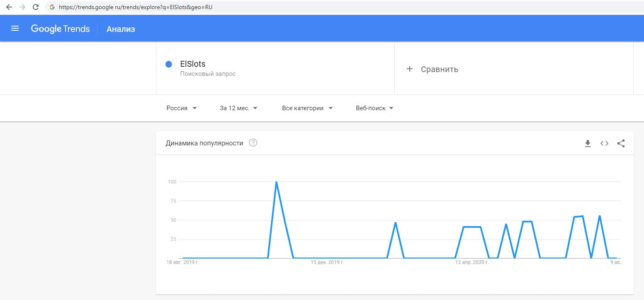The width and height of the screenshot is (644, 300).
Task: Open the hamburger main menu
Action: click(15, 29)
